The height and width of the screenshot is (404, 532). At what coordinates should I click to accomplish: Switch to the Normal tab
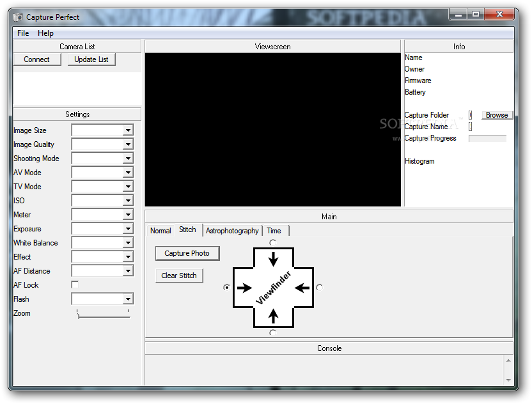coord(160,231)
